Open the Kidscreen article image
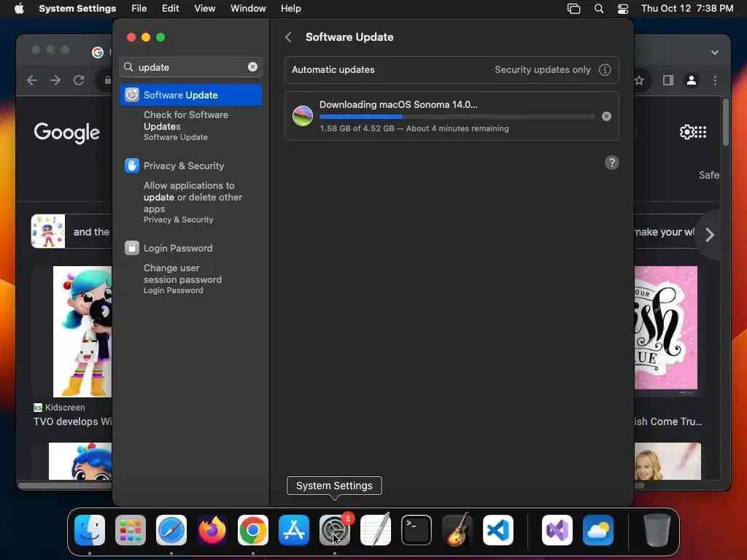The height and width of the screenshot is (560, 747). tap(82, 332)
